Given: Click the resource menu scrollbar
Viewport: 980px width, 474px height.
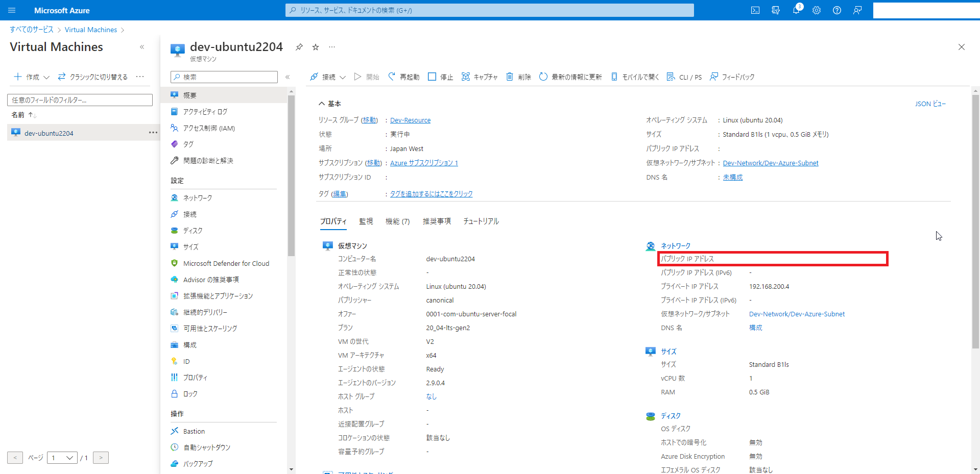Looking at the screenshot, I should pyautogui.click(x=291, y=175).
